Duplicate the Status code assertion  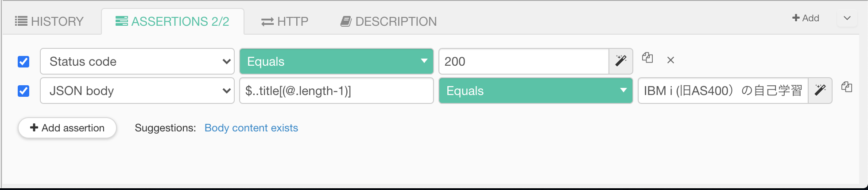(647, 58)
